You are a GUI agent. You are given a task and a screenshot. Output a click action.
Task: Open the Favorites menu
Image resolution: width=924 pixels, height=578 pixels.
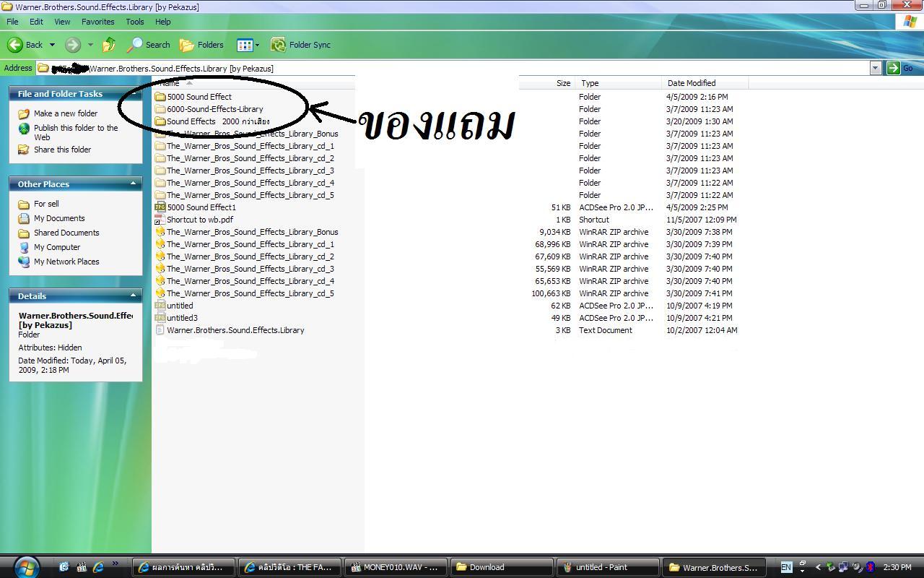pyautogui.click(x=97, y=22)
